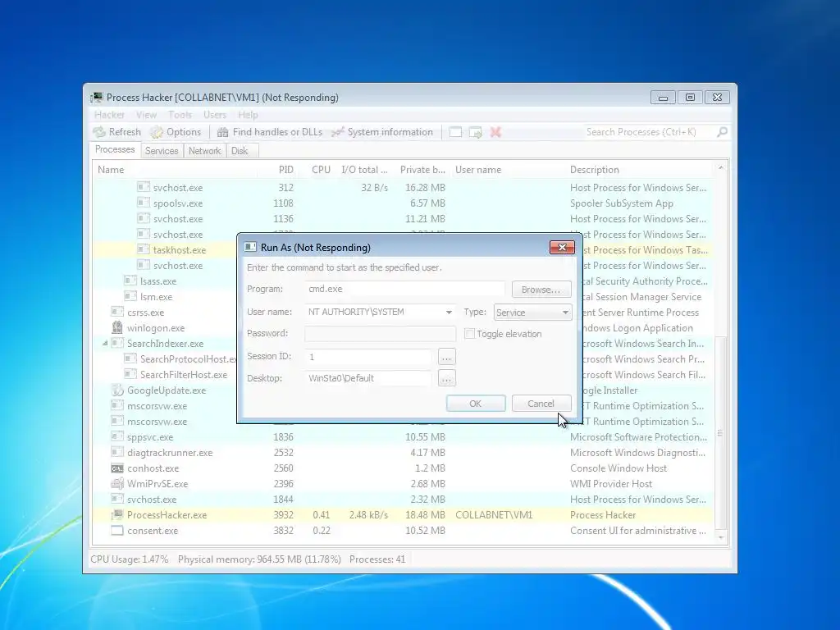
Task: Open the User name dropdown
Action: [449, 313]
